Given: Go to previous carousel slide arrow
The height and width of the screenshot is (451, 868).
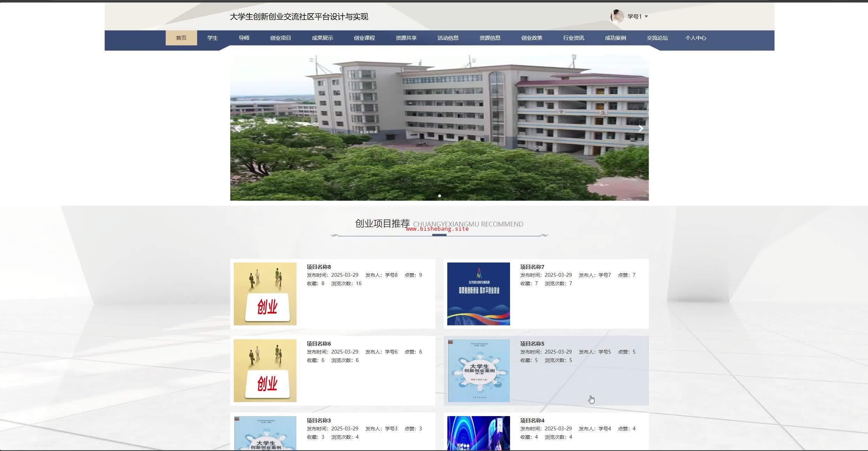Looking at the screenshot, I should point(238,128).
